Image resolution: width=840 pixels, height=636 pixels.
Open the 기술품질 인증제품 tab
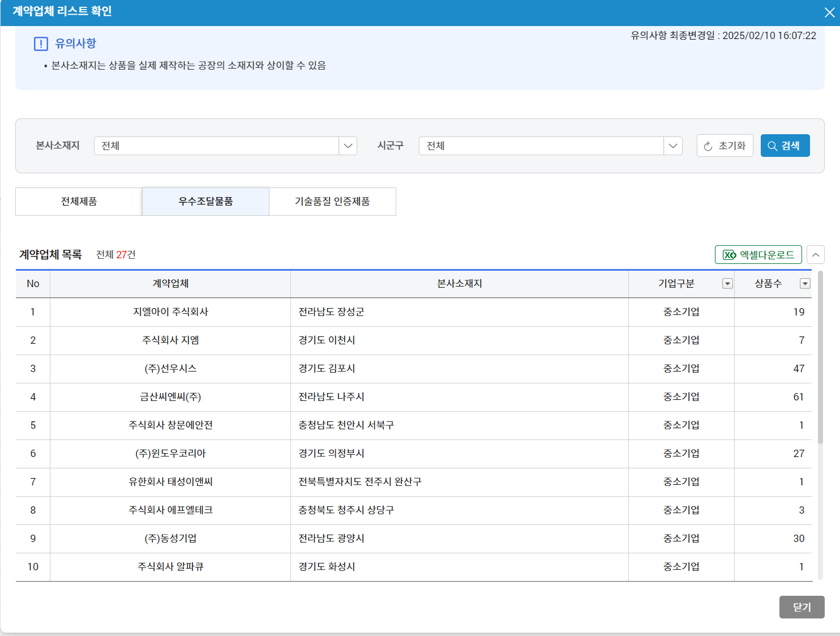tap(332, 202)
